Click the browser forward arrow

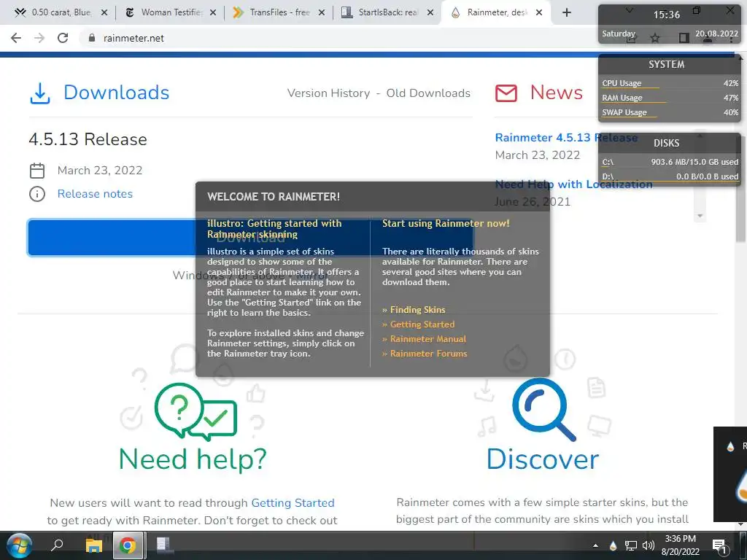pos(39,38)
